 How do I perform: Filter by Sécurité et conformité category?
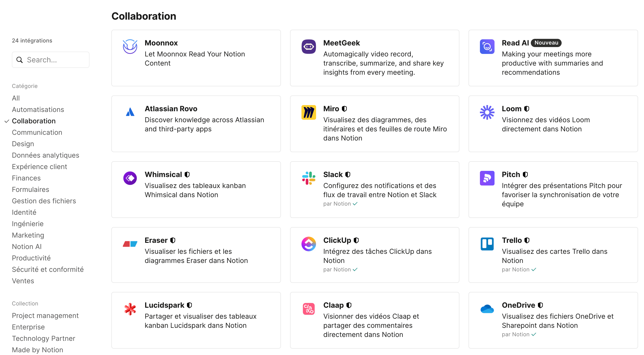[48, 269]
